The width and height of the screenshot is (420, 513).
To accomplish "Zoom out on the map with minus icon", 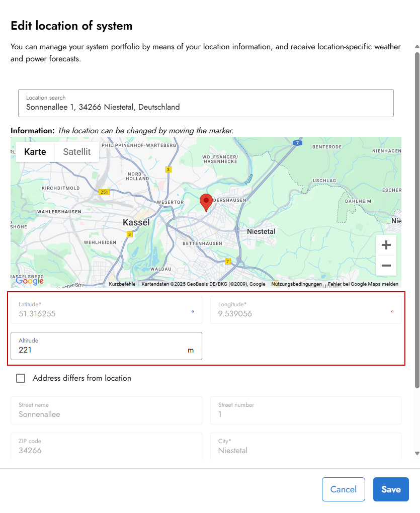I will coord(386,266).
